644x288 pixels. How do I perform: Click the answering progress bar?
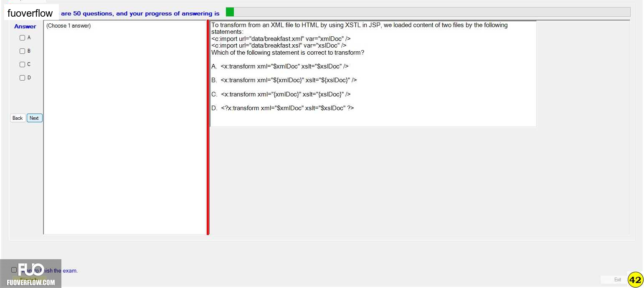428,12
